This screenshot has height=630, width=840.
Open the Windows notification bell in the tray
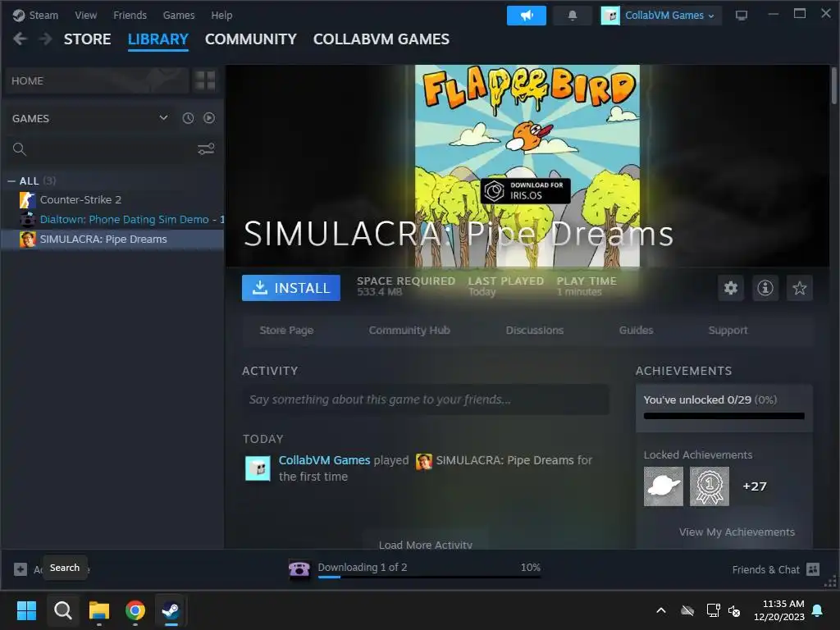tap(818, 610)
